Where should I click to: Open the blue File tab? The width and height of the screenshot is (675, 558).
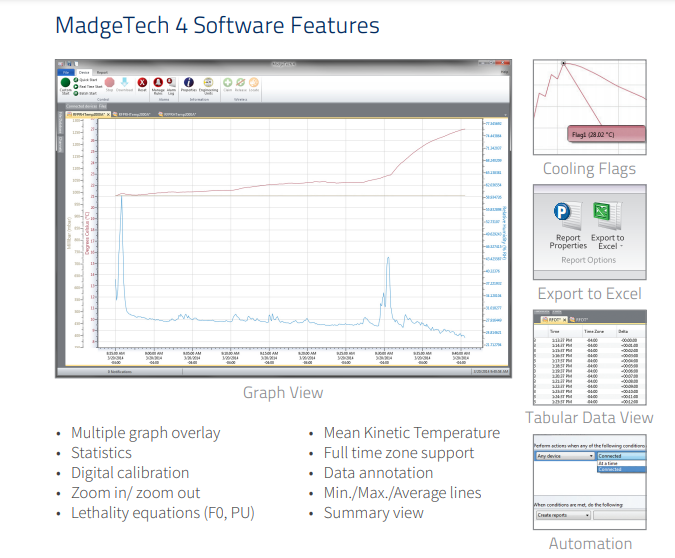[x=66, y=72]
